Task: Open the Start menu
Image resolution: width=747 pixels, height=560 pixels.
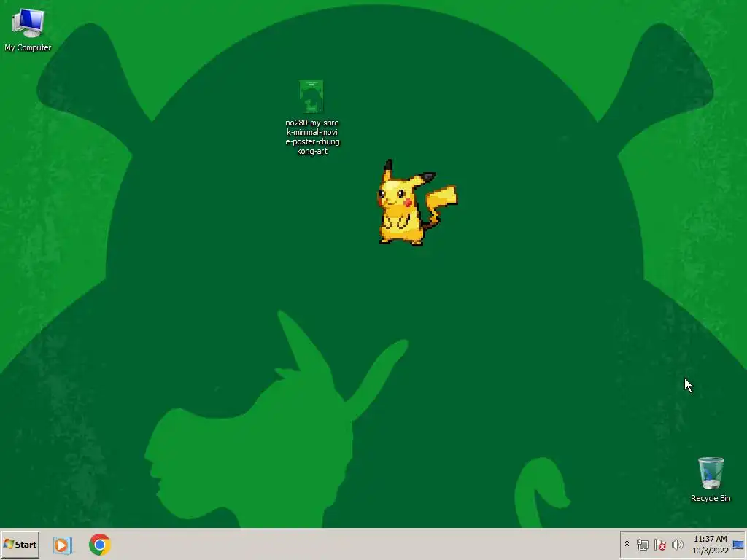Action: click(20, 544)
